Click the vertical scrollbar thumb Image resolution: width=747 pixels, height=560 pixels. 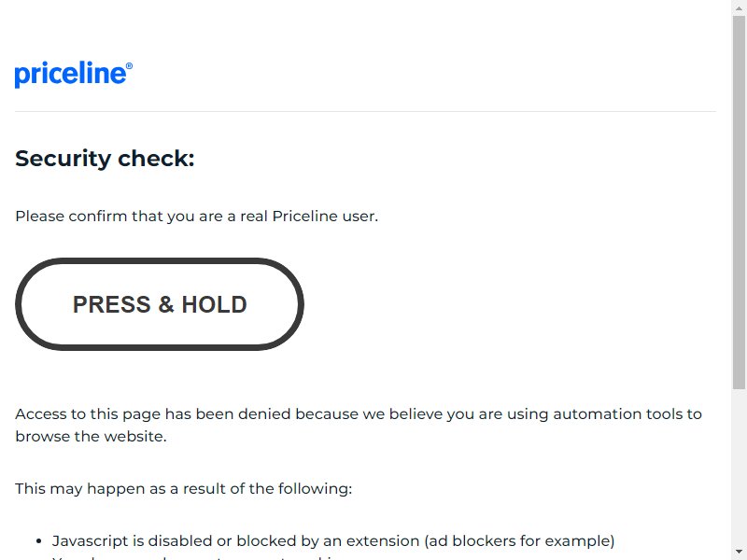739,203
